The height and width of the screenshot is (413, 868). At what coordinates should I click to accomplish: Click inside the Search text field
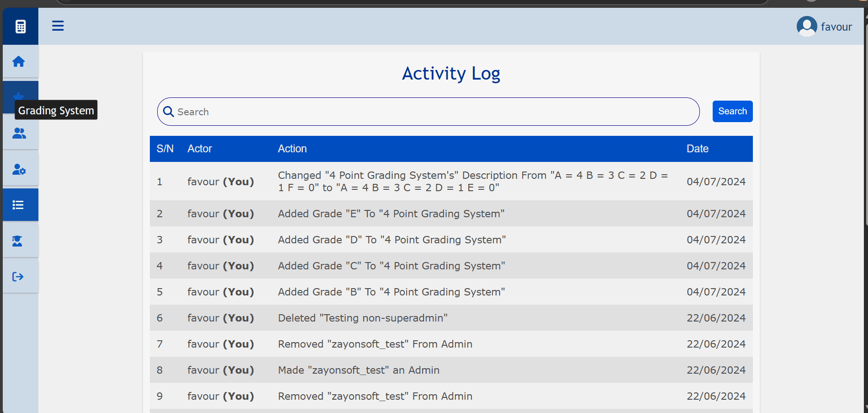tap(429, 112)
